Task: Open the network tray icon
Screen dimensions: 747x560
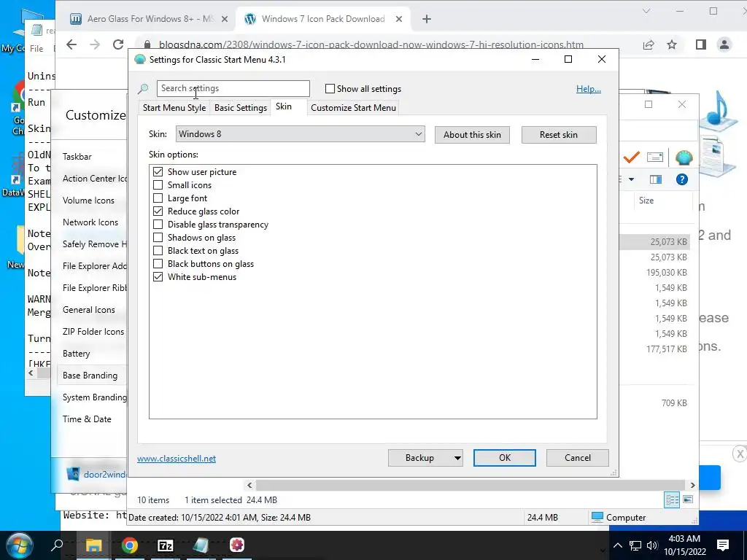Action: pyautogui.click(x=635, y=545)
